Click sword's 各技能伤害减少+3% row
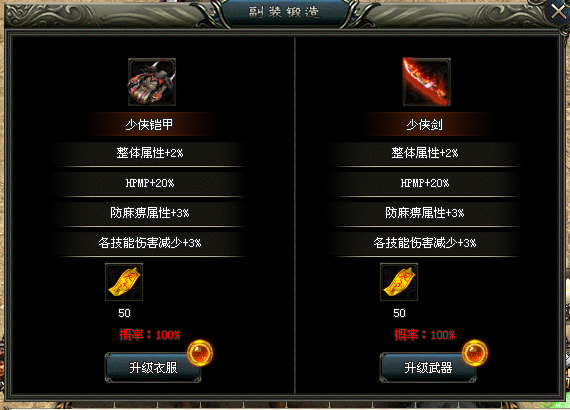Viewport: 570px width, 410px height. [425, 242]
